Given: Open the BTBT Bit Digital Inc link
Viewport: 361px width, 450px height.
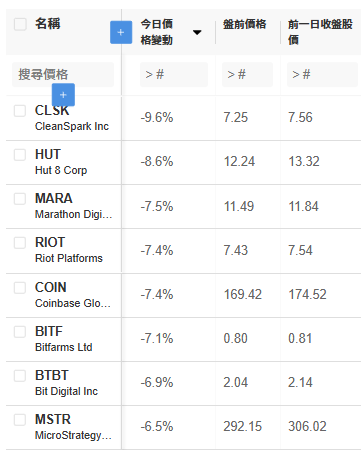Looking at the screenshot, I should tap(66, 383).
